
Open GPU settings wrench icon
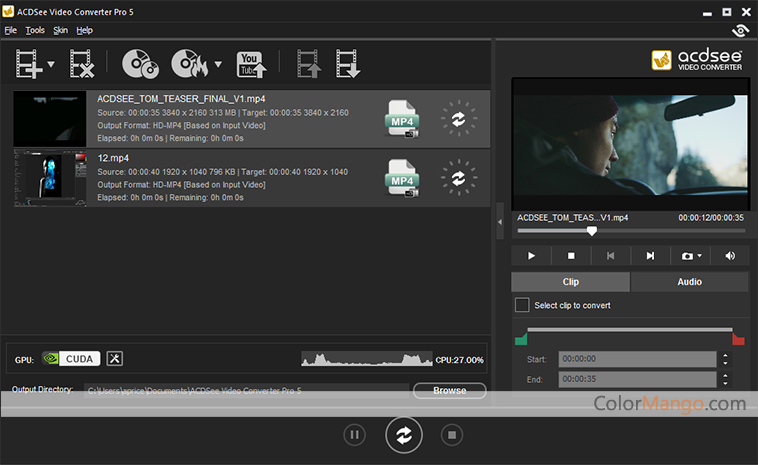115,359
